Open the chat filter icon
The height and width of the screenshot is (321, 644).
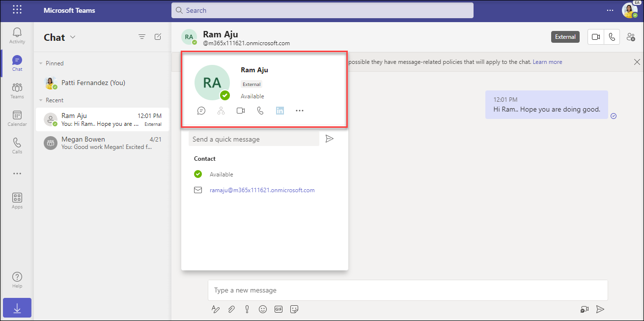pyautogui.click(x=142, y=37)
